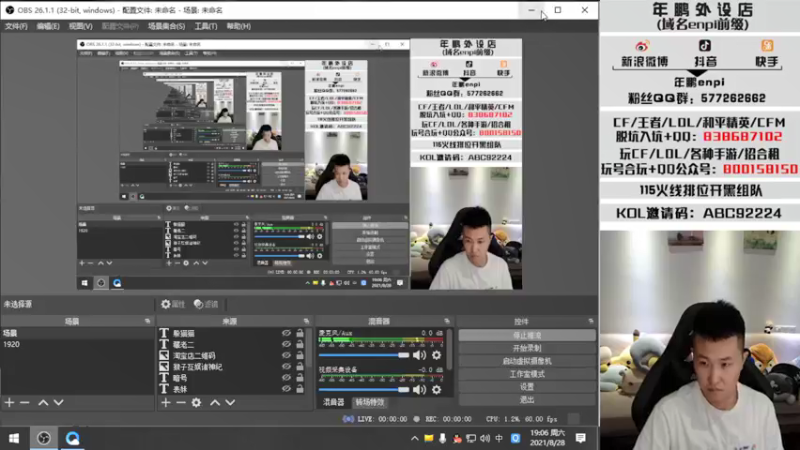Open the 文件(F) menu
The width and height of the screenshot is (800, 450).
[16, 26]
